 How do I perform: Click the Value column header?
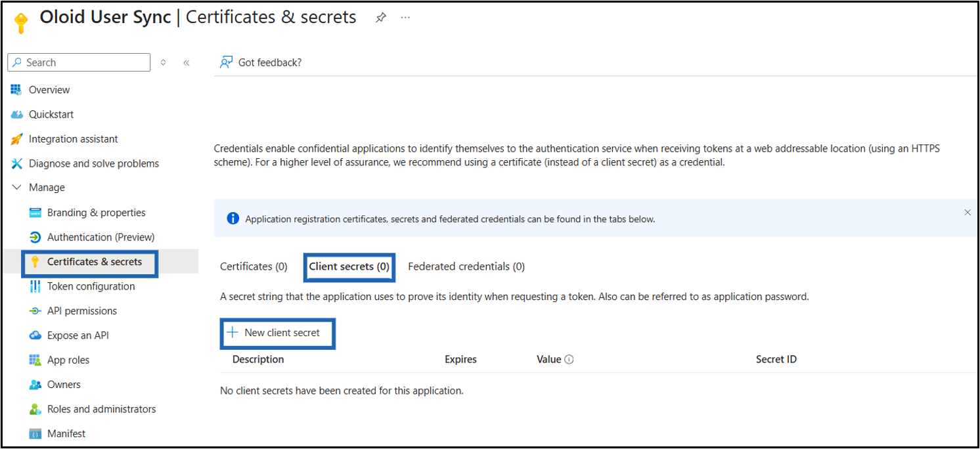tap(549, 360)
